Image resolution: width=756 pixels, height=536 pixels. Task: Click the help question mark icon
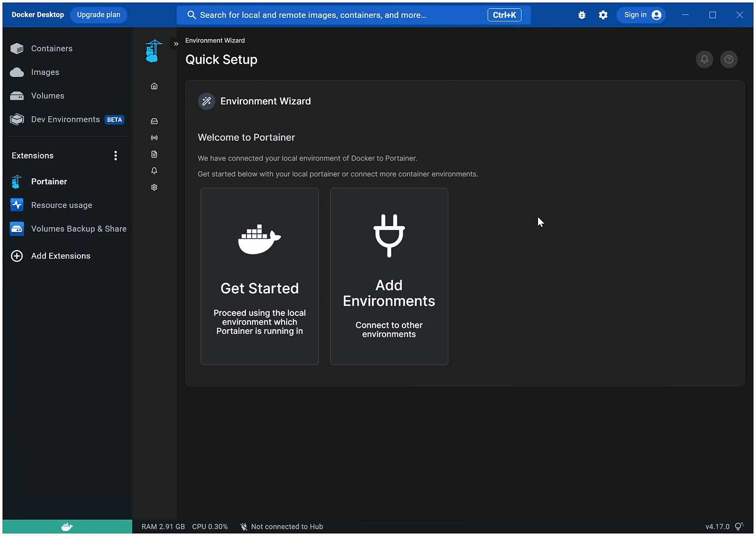[729, 59]
